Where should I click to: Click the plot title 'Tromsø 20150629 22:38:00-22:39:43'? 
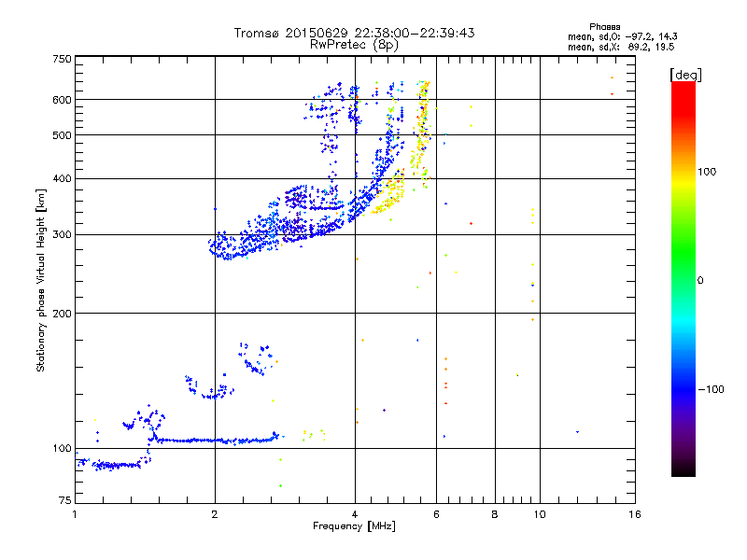tap(354, 33)
